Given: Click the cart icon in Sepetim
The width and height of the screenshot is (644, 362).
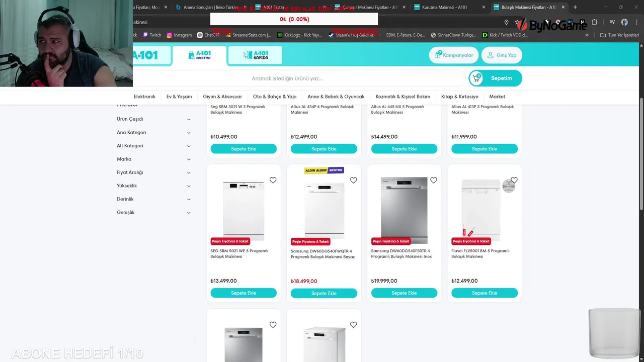Looking at the screenshot, I should [477, 78].
